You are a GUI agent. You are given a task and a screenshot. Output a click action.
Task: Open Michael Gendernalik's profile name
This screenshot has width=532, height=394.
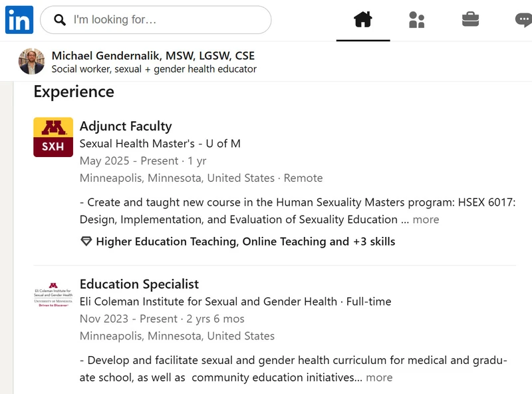point(153,55)
